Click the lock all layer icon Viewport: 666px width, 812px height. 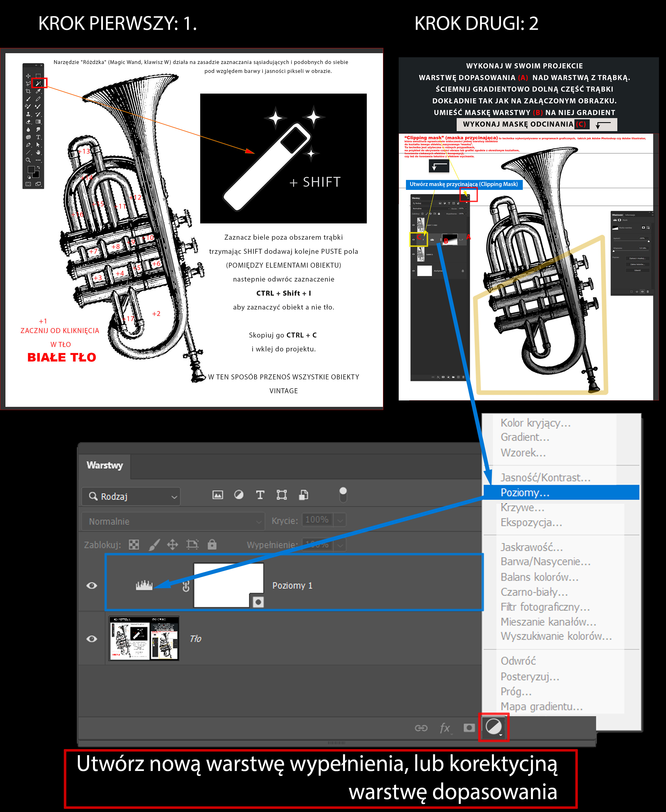coord(212,545)
